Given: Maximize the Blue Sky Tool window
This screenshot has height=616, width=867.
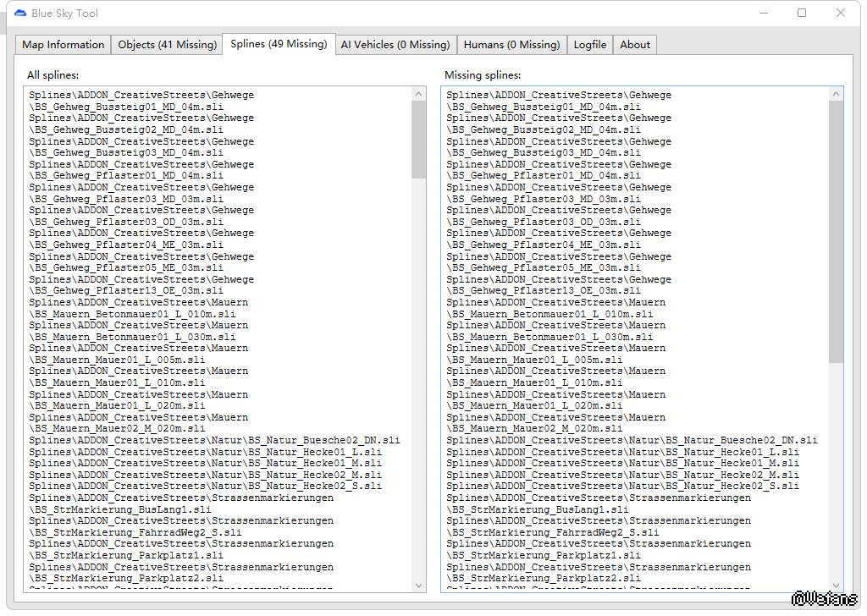Looking at the screenshot, I should pos(802,14).
